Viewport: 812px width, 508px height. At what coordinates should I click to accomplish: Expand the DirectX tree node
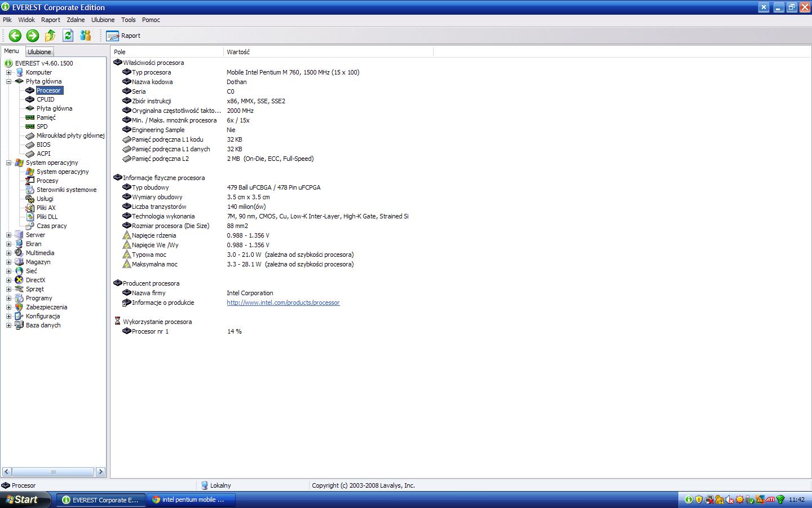[8, 280]
